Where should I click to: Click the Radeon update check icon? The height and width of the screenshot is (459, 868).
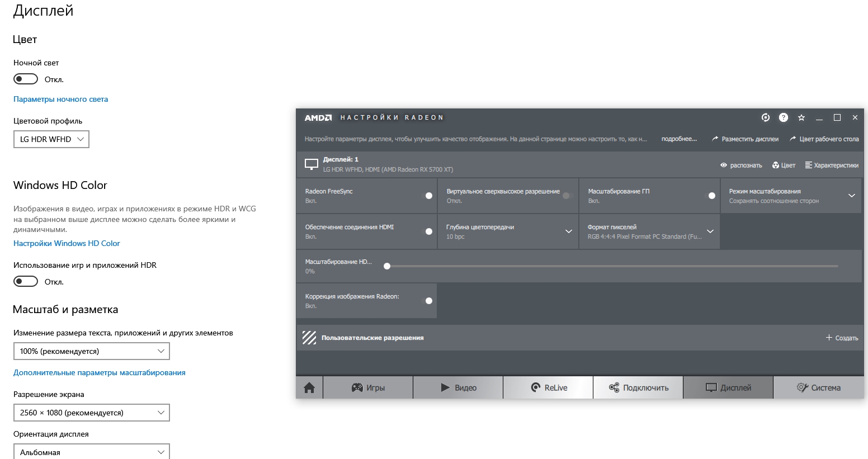tap(766, 117)
